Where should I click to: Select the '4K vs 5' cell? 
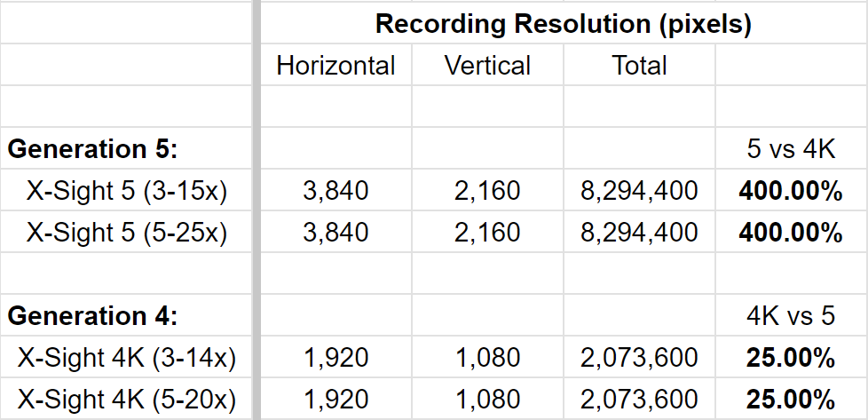coord(791,315)
